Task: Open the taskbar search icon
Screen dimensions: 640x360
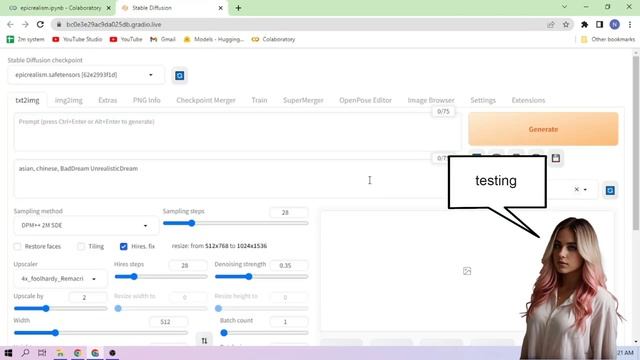Action: [x=25, y=353]
